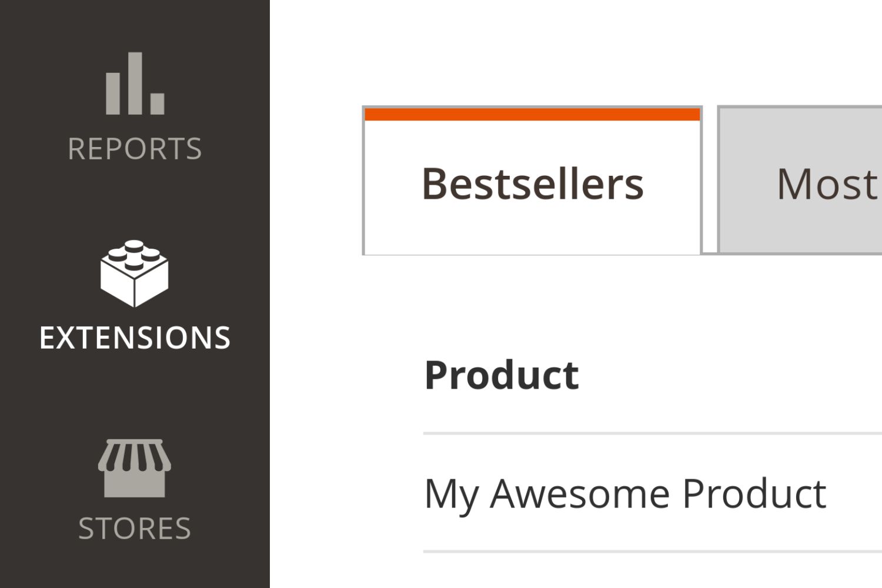Click the Product column header

[x=502, y=375]
